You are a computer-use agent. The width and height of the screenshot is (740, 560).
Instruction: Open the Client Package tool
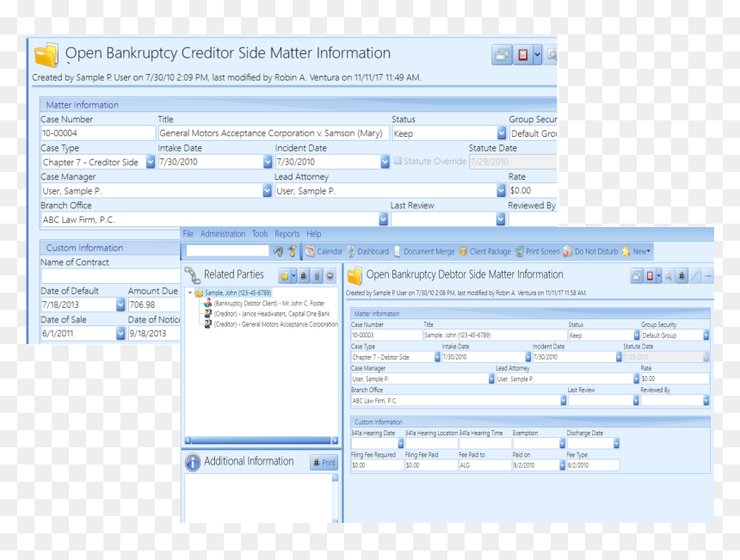pyautogui.click(x=485, y=251)
